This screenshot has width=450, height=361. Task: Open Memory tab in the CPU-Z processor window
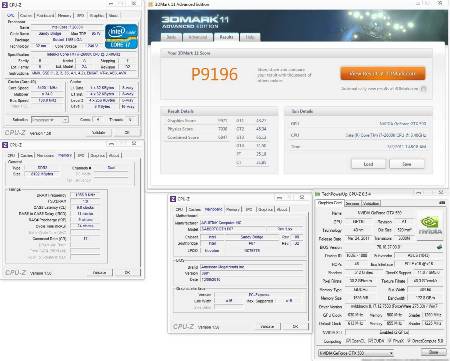[64, 15]
